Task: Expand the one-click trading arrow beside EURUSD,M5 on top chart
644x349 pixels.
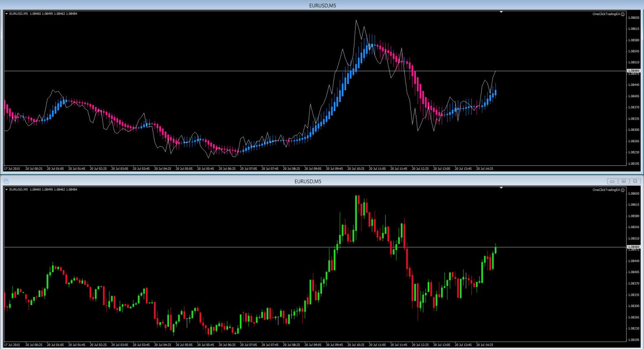Action: [x=6, y=13]
